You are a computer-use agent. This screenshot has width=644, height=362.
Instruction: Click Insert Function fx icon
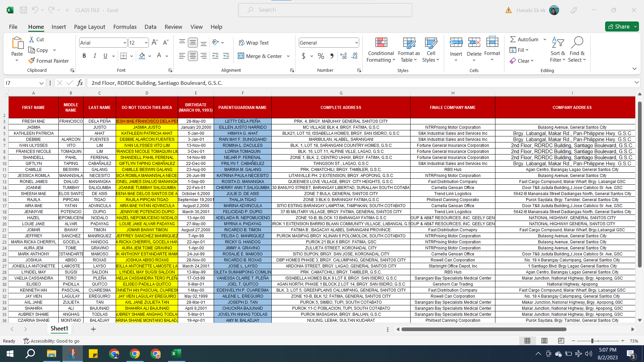(x=80, y=83)
